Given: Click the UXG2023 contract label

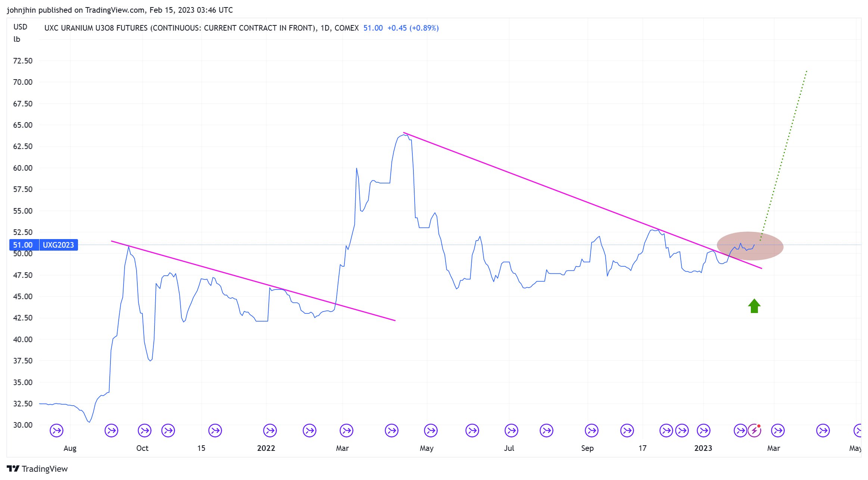Looking at the screenshot, I should pos(59,245).
